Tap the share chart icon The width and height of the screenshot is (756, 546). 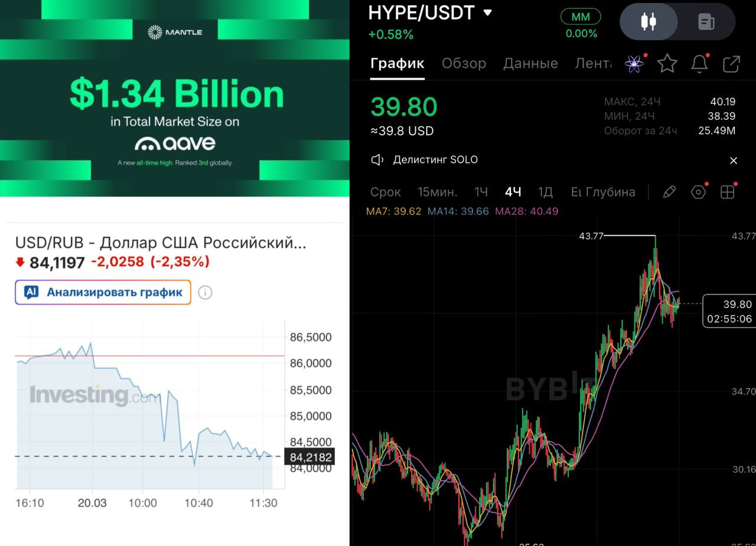[x=731, y=64]
